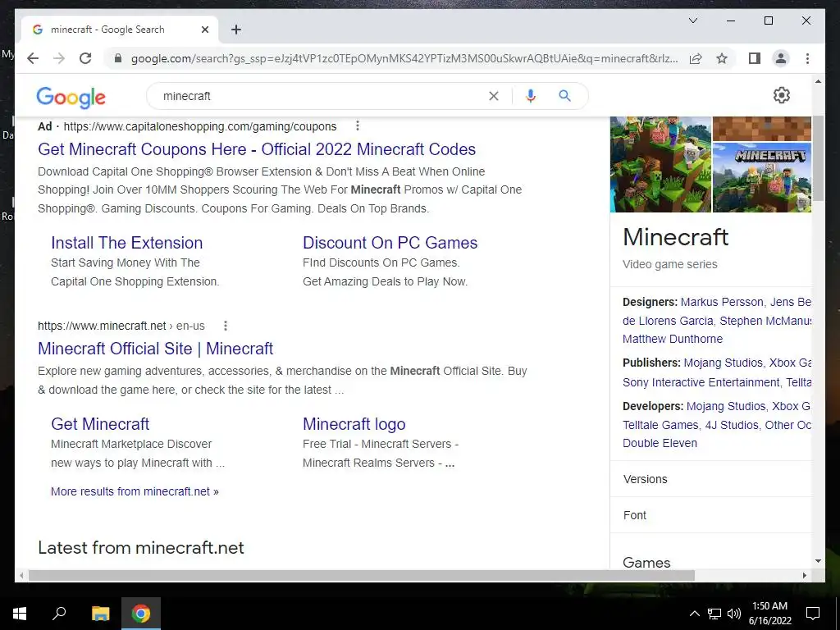Viewport: 840px width, 630px height.
Task: Click the horizontal scrollbar thumb
Action: 362,575
